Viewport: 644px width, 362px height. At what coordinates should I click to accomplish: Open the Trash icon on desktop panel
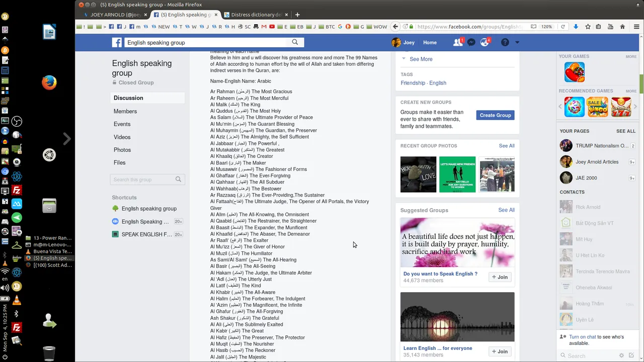[49, 353]
